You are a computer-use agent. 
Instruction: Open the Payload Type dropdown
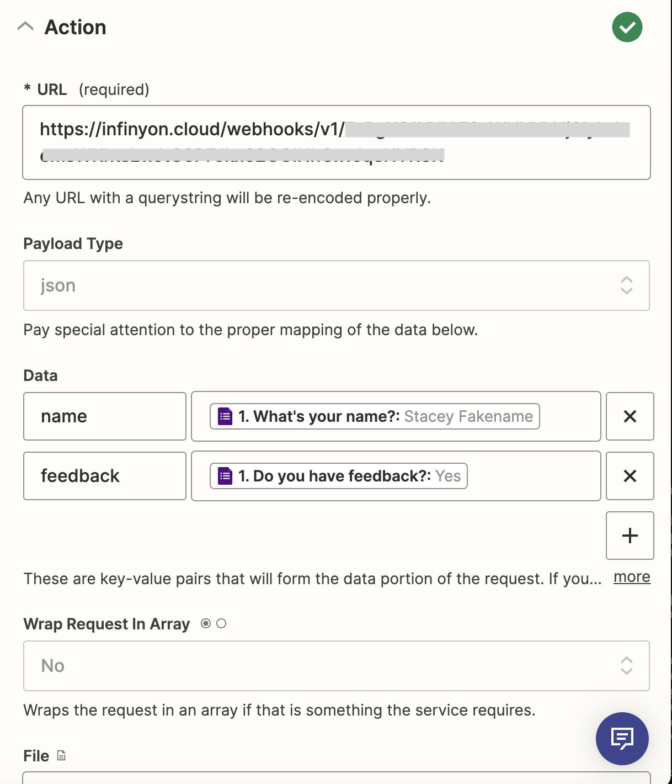pyautogui.click(x=336, y=285)
